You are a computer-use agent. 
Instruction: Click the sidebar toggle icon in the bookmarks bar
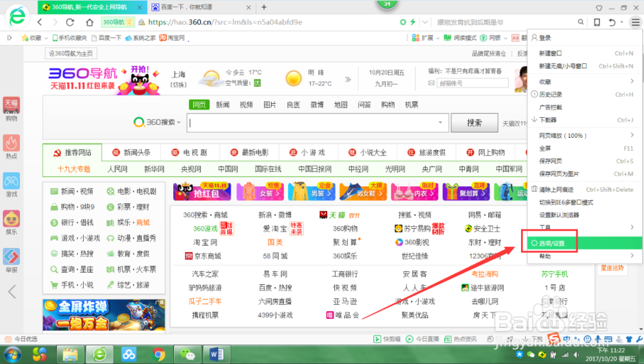(10, 38)
